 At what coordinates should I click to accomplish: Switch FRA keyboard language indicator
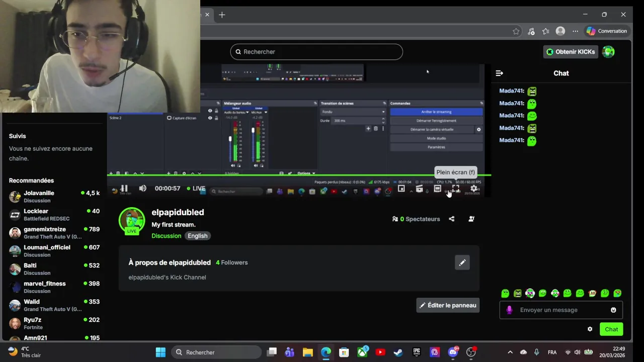(552, 352)
